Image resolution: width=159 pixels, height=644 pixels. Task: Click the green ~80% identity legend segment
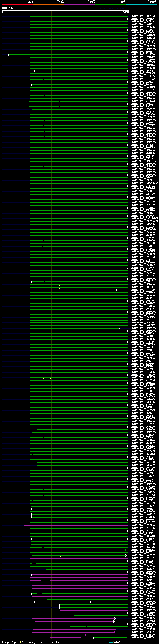pos(110,4)
